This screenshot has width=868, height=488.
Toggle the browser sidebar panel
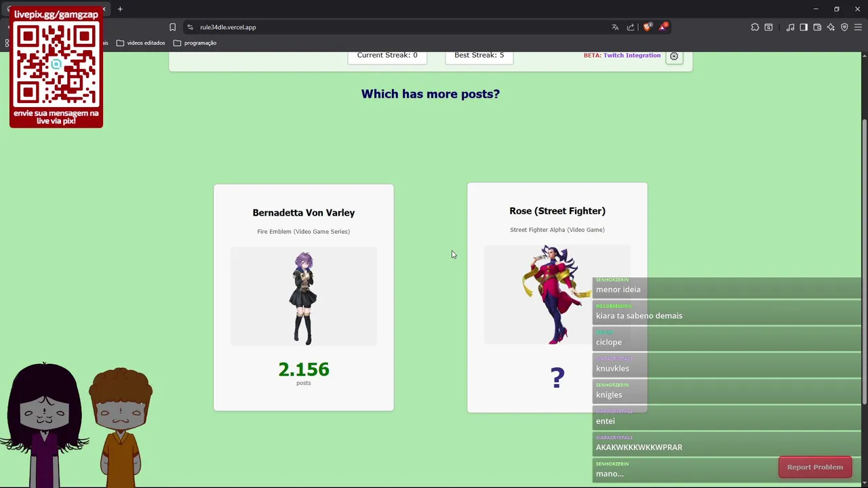804,27
